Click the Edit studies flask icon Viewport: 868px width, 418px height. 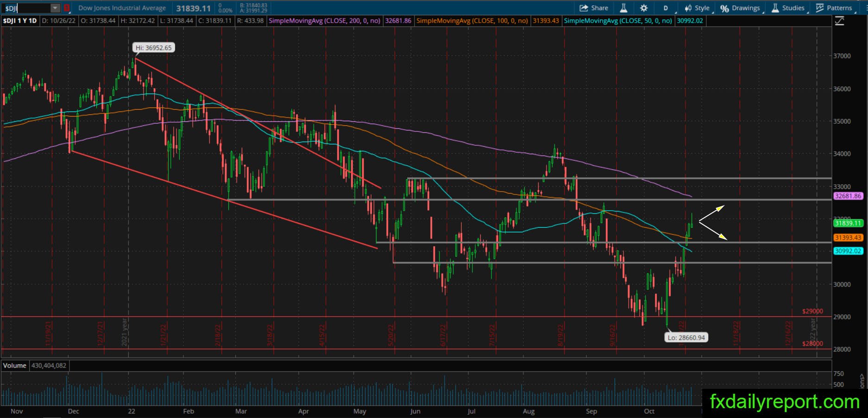(623, 8)
